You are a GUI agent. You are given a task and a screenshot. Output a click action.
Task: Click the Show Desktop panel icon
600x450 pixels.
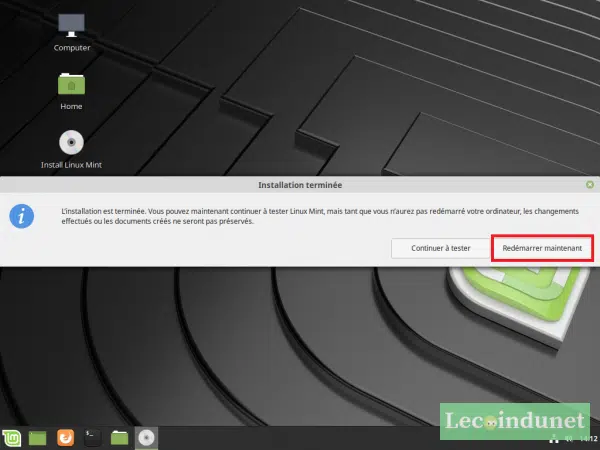38,438
